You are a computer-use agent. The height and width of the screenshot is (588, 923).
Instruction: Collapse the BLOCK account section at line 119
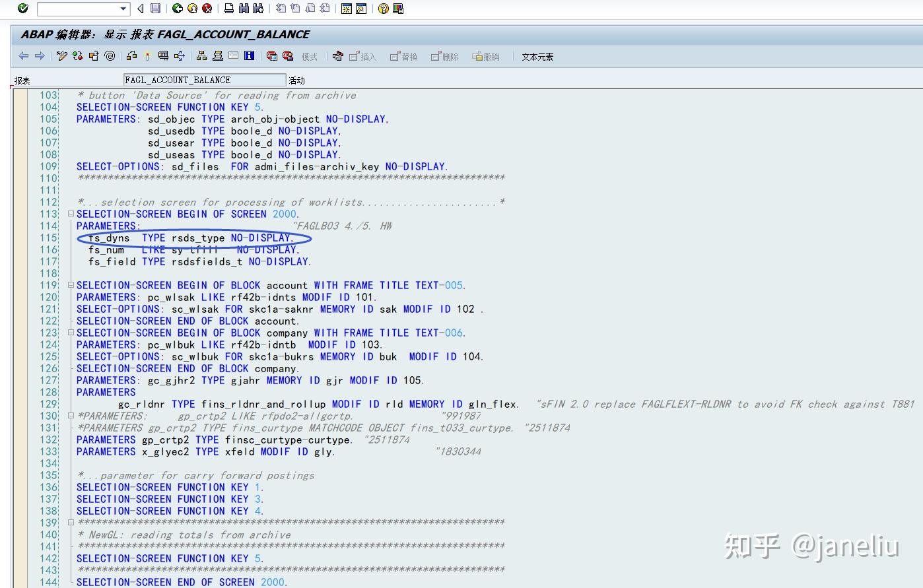71,285
